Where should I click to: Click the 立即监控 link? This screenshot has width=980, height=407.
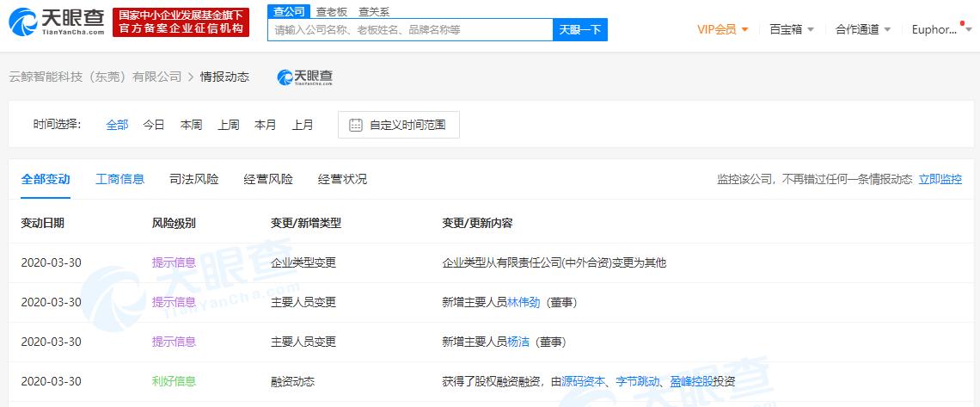940,179
